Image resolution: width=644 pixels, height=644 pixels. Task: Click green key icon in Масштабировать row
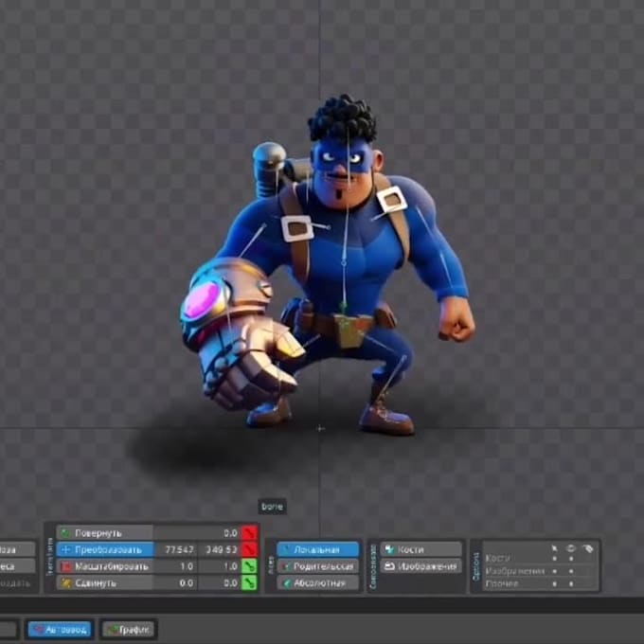click(x=250, y=566)
